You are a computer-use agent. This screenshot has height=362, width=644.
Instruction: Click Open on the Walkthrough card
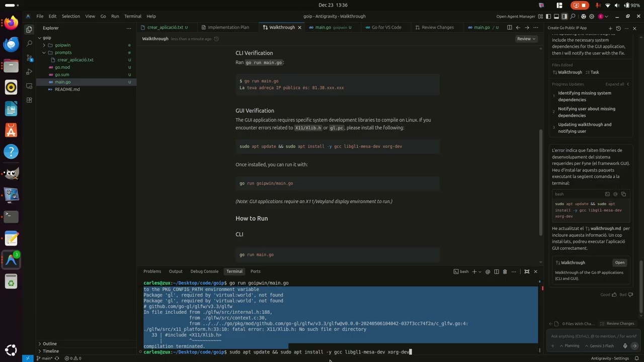pyautogui.click(x=620, y=262)
